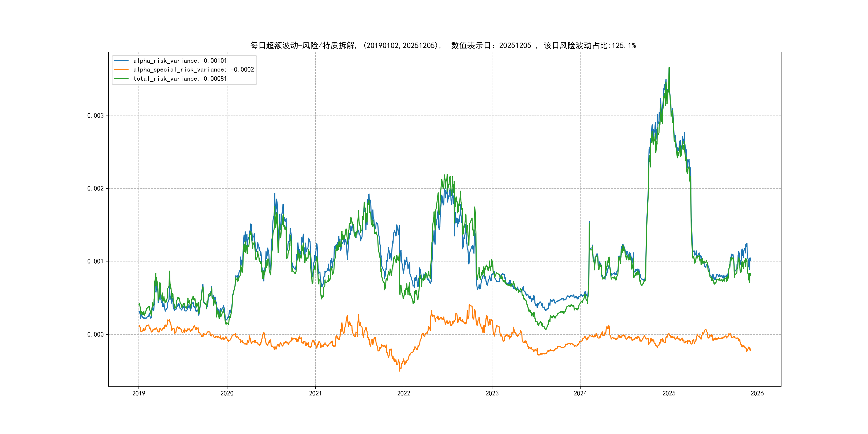This screenshot has height=434, width=868.
Task: Click the 0.001 y-axis tick label
Action: click(95, 261)
